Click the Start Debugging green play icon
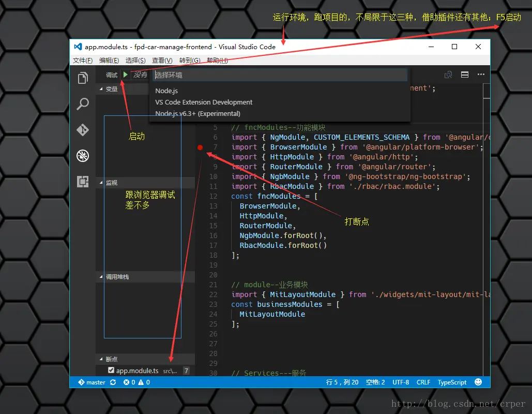 coord(125,75)
